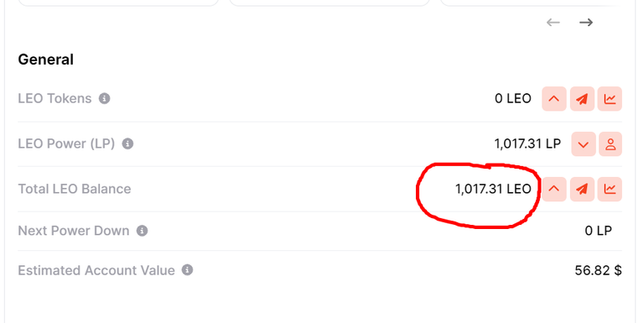The image size is (644, 323).
Task: Click the power up chevron for LEO Tokens
Action: tap(554, 99)
